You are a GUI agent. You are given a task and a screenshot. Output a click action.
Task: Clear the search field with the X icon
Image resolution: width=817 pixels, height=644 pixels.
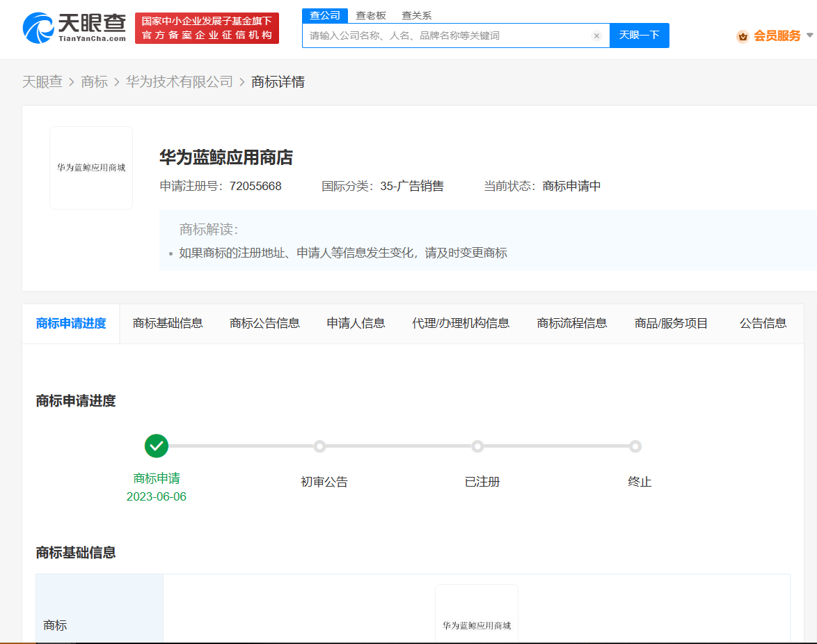(596, 36)
